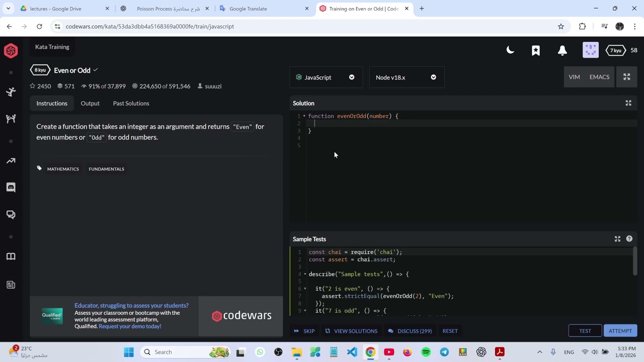Switch to the Instructions tab
Screen dimensions: 644x362
pos(52,103)
